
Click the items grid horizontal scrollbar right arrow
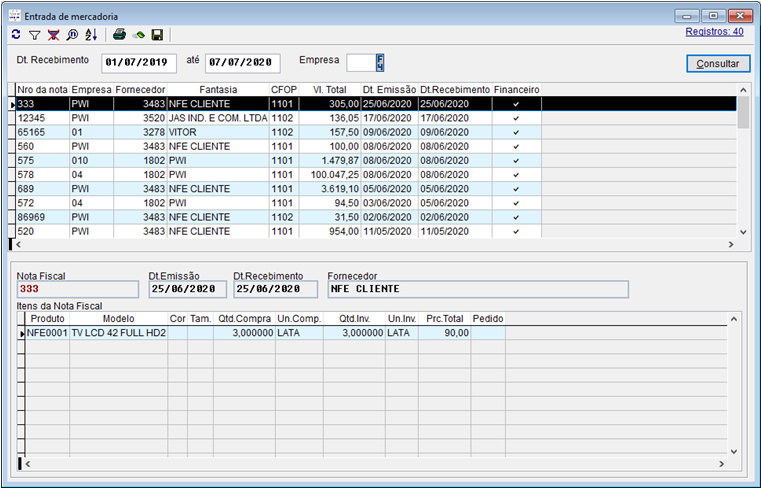click(723, 465)
